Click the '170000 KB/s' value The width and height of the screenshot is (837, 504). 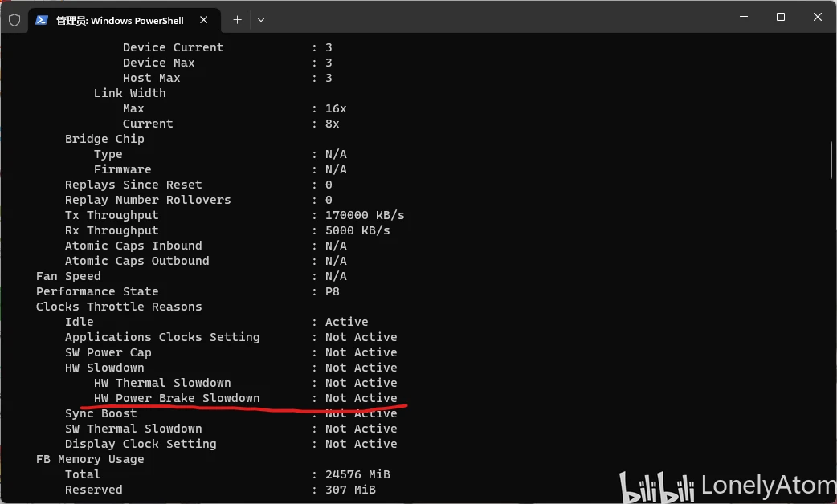365,215
